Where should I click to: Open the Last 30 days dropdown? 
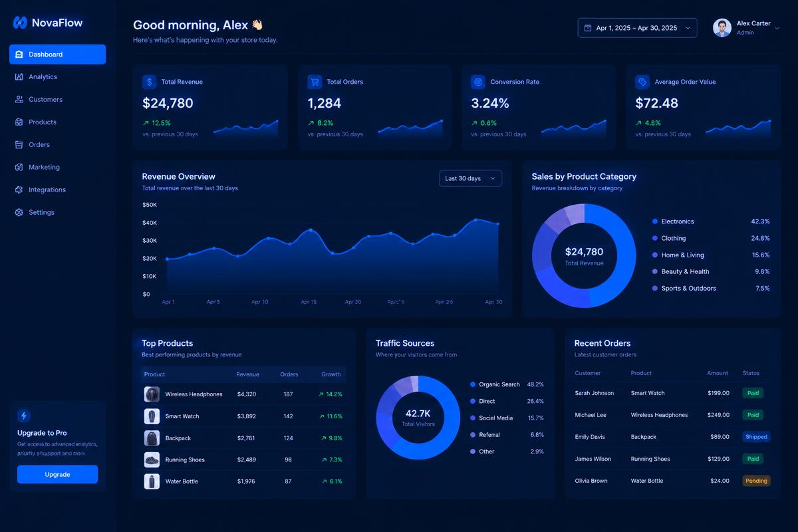(470, 178)
